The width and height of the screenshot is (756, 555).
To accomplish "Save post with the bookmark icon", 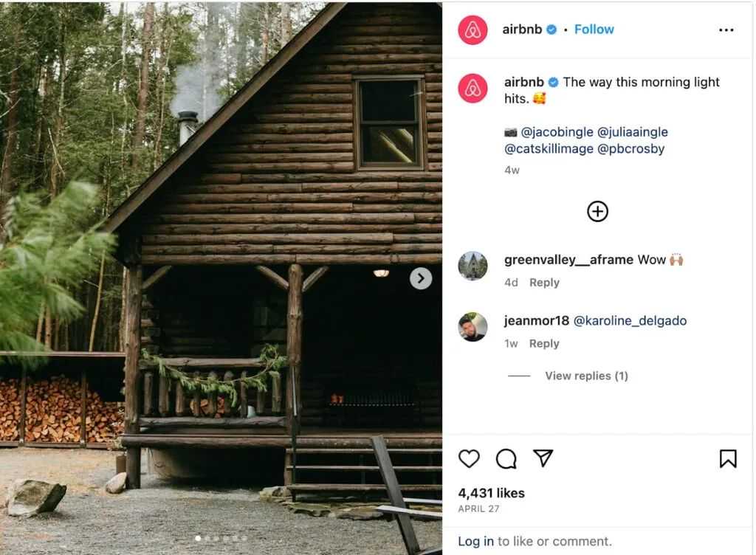I will [x=727, y=458].
